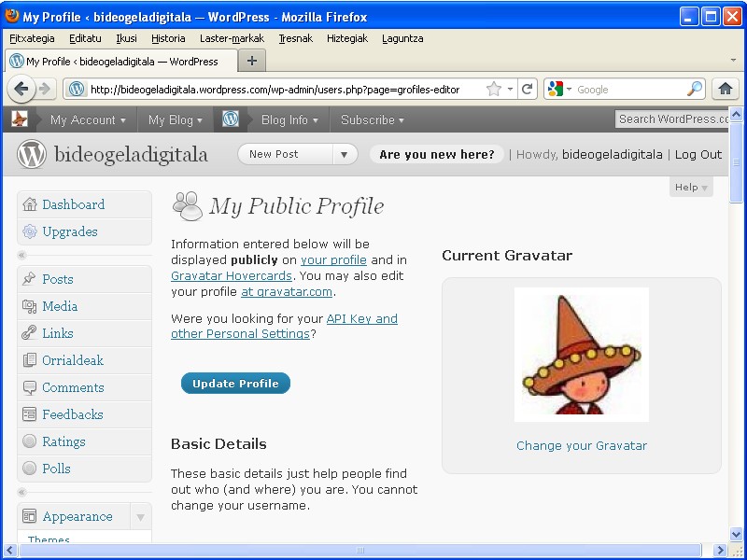
Task: Open the Subscribe dropdown
Action: tap(373, 119)
